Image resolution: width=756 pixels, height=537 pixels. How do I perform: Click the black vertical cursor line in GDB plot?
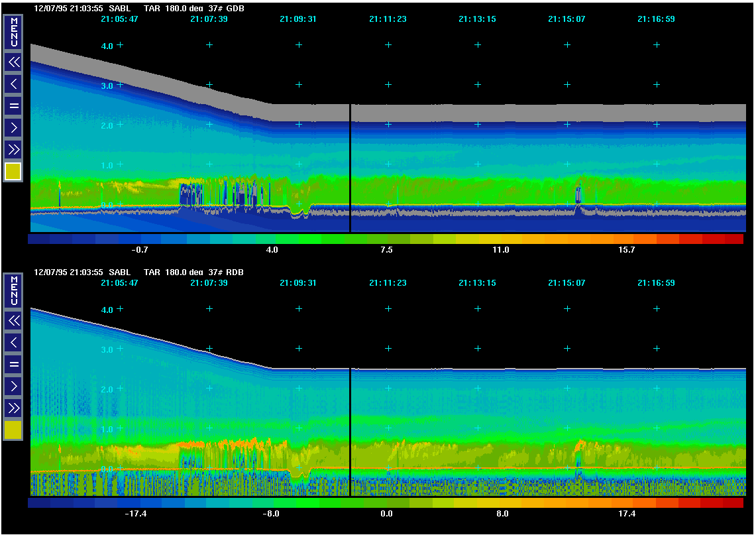(350, 166)
